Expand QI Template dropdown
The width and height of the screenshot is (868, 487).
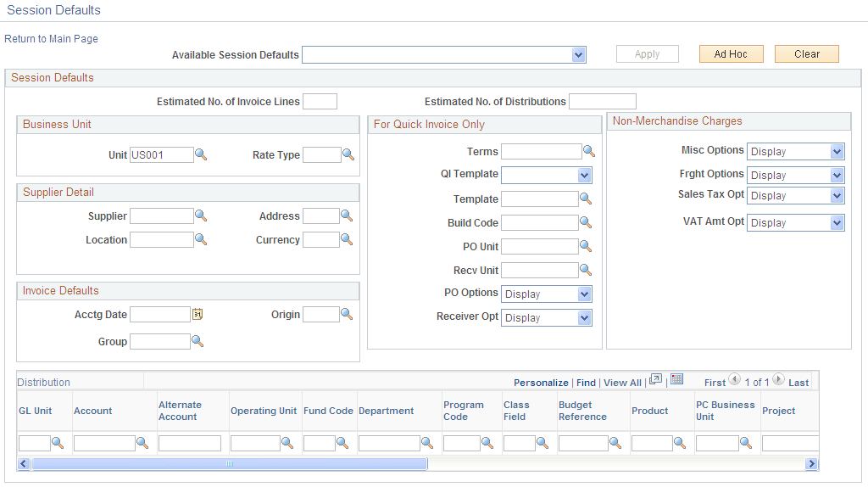coord(585,176)
